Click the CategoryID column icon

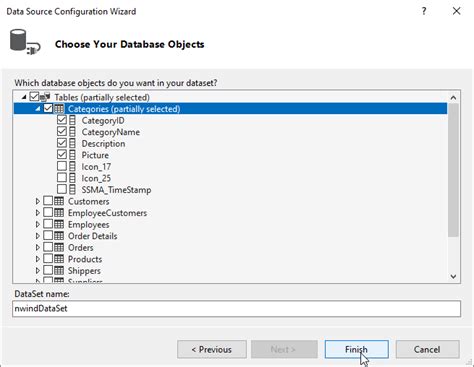72,120
